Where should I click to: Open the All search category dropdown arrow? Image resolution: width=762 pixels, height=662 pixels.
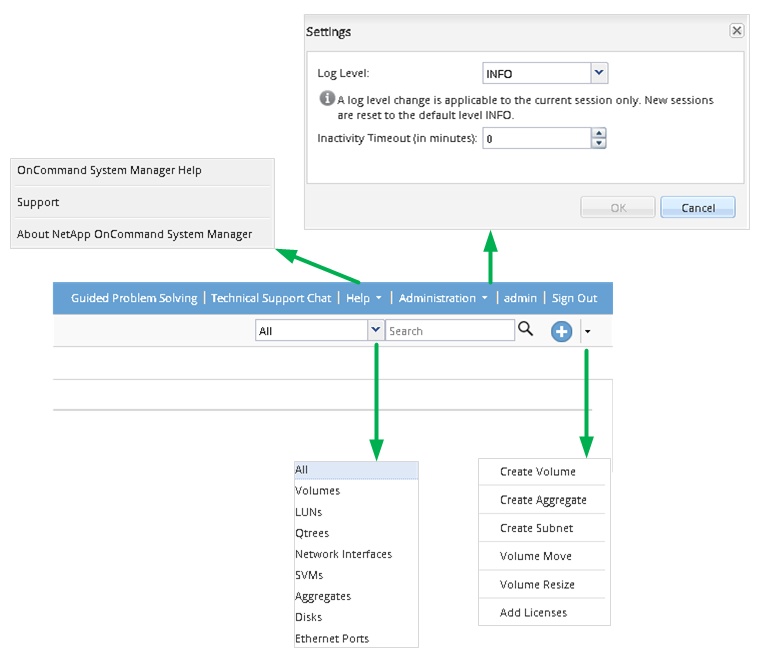(x=376, y=330)
